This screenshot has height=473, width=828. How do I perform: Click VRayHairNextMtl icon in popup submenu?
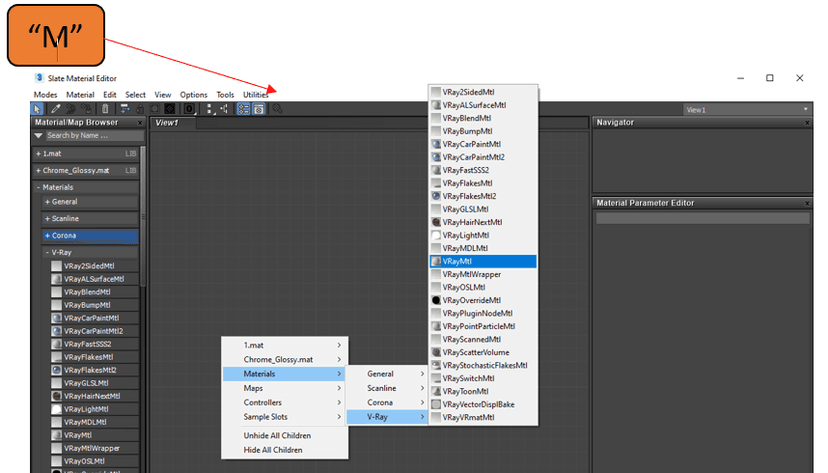click(436, 222)
